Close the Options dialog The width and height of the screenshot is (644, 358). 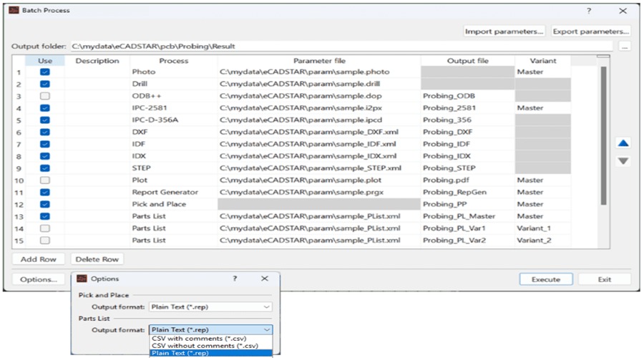(265, 279)
